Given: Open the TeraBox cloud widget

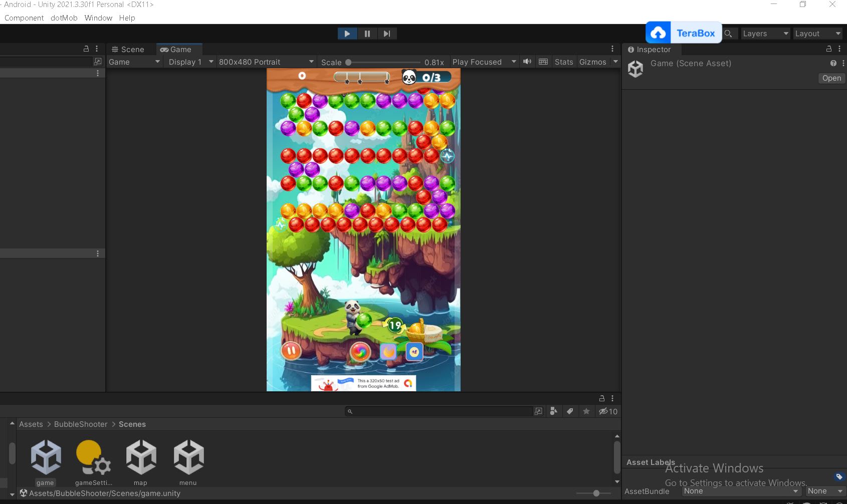Looking at the screenshot, I should coord(684,33).
